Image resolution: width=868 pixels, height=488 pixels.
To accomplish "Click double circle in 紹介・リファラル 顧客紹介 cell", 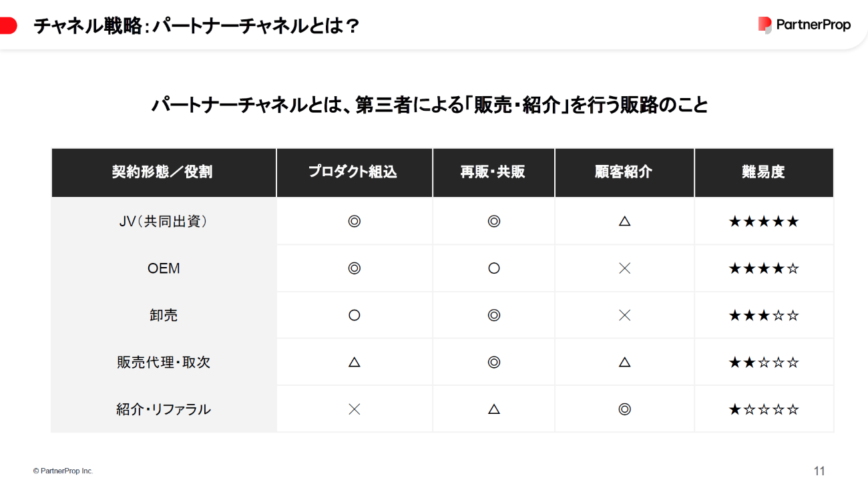I will (x=625, y=409).
